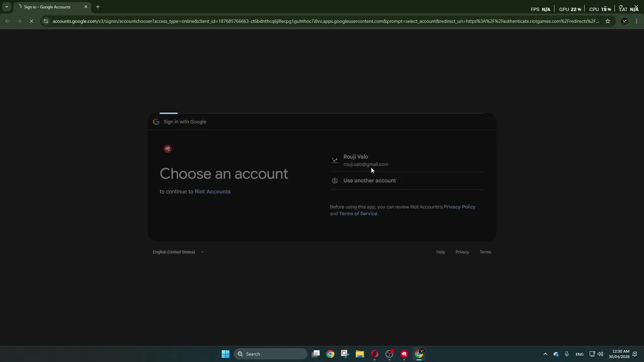Click the microphone tray icon
644x362 pixels.
pyautogui.click(x=567, y=354)
